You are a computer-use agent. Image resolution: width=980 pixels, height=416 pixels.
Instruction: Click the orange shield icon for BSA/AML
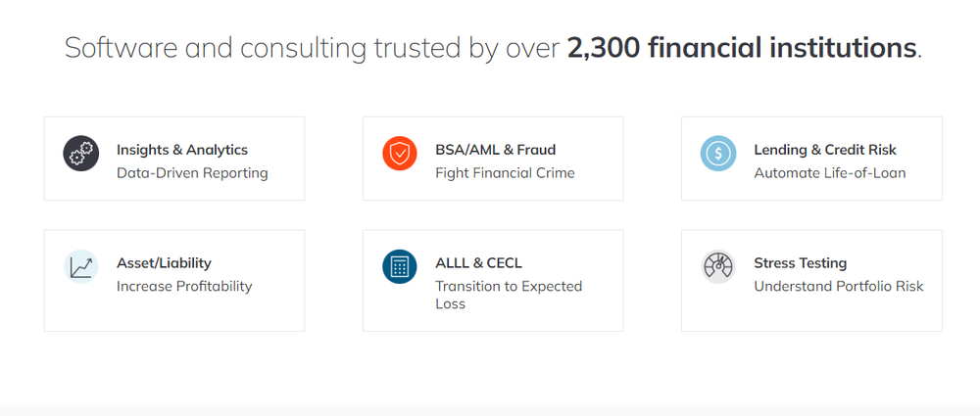400,154
